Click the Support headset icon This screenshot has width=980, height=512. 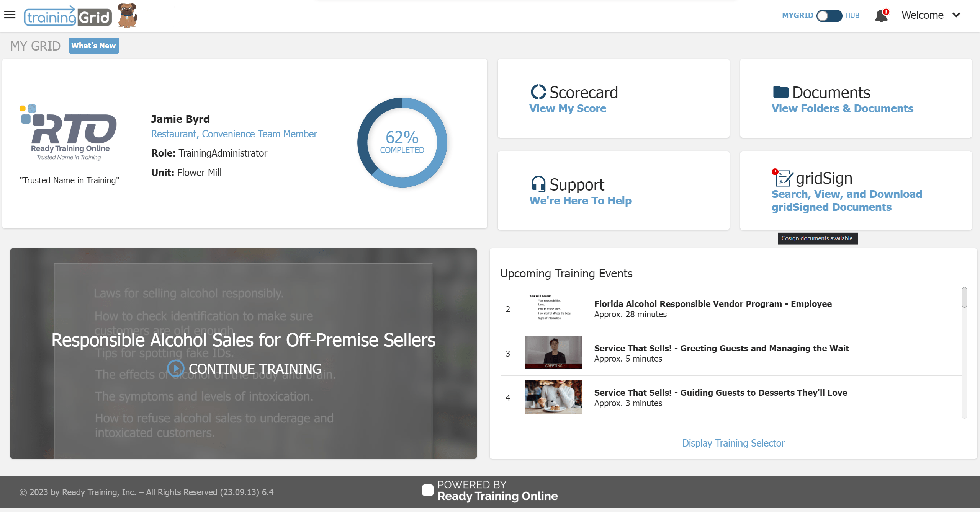[538, 184]
